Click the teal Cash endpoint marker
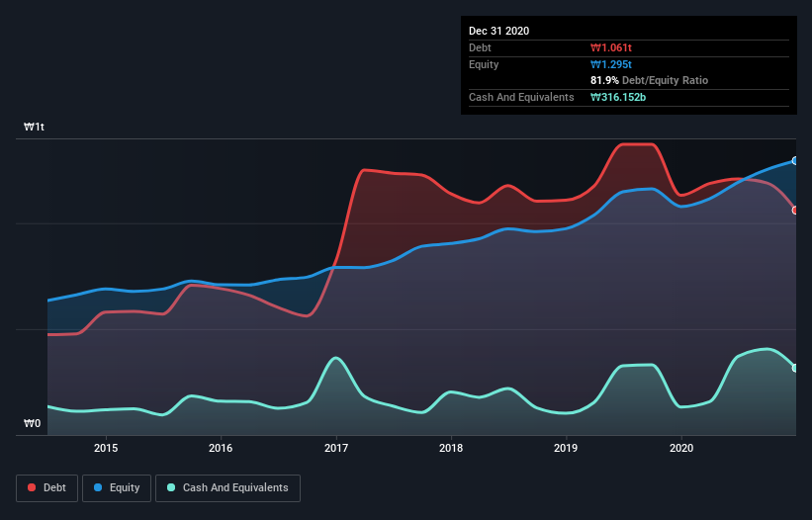Viewport: 812px width, 520px height. pyautogui.click(x=795, y=368)
